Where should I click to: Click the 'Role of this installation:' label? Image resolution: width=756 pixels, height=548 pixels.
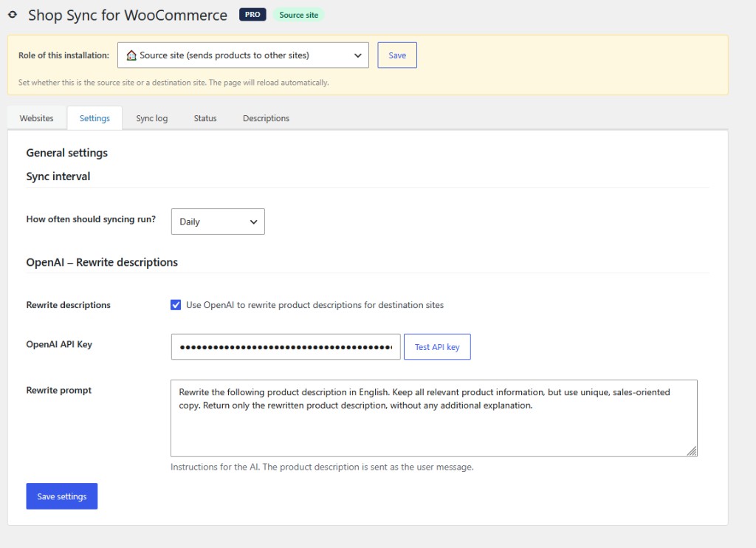pyautogui.click(x=63, y=55)
